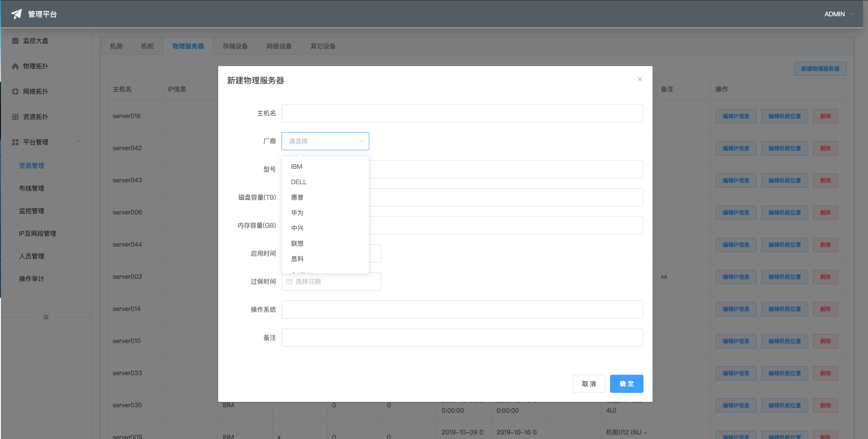Open 网络拓扑 in sidebar
Image resolution: width=868 pixels, height=439 pixels.
click(46, 91)
